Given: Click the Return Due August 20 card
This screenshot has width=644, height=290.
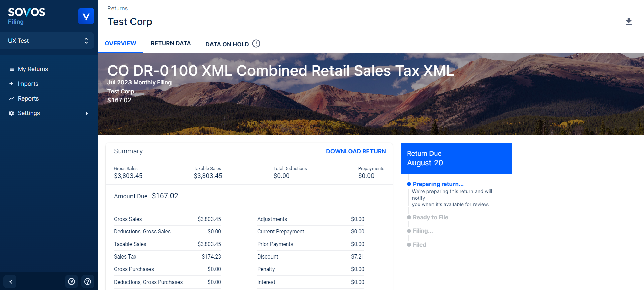Looking at the screenshot, I should coord(456,158).
